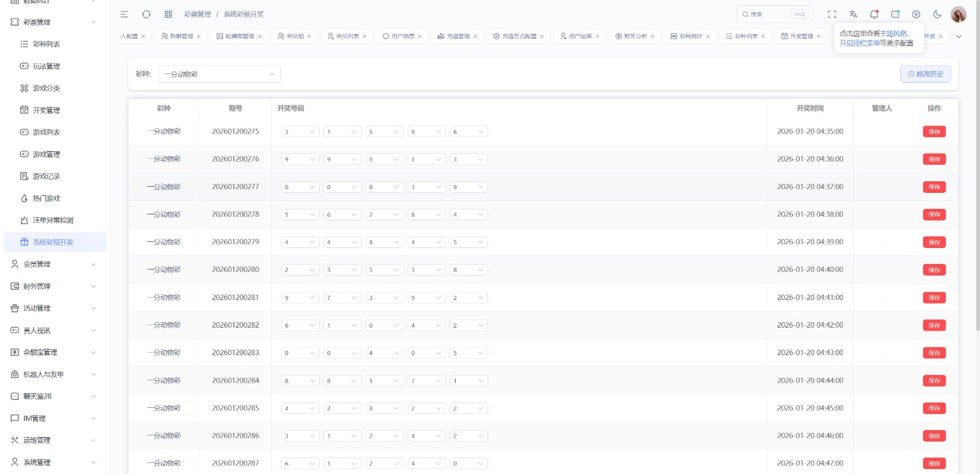Screen dimensions: 980x474
Task: Save the row for issue 202601200280
Action: point(934,270)
